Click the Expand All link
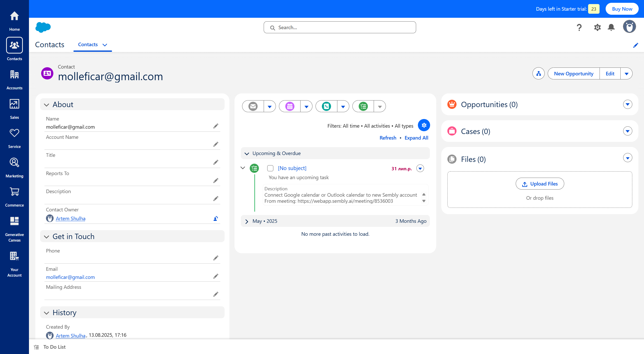 tap(416, 138)
